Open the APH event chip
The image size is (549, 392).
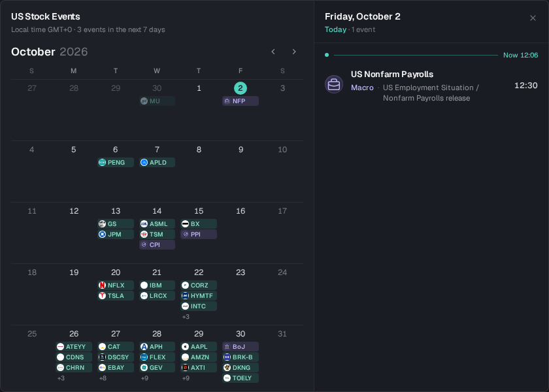pyautogui.click(x=158, y=346)
